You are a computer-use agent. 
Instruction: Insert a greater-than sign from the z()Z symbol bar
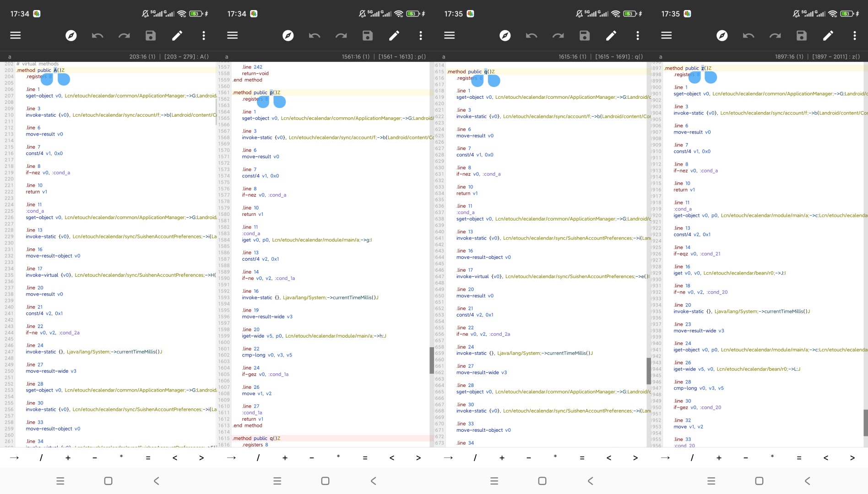[852, 457]
